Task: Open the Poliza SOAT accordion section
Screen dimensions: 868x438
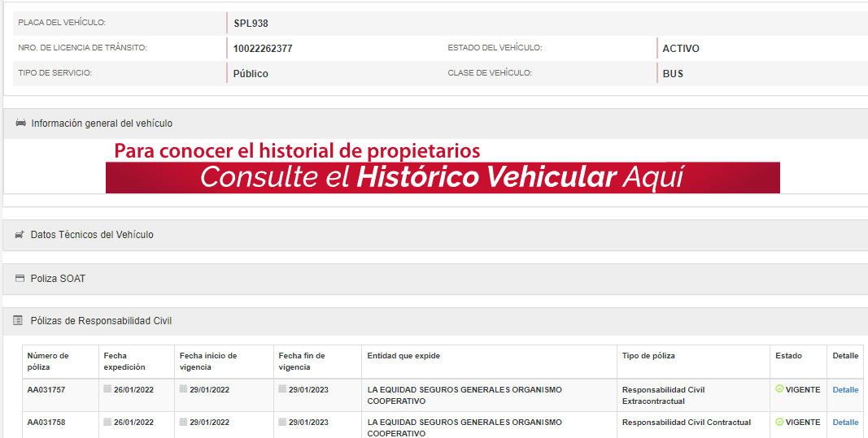Action: (x=58, y=279)
